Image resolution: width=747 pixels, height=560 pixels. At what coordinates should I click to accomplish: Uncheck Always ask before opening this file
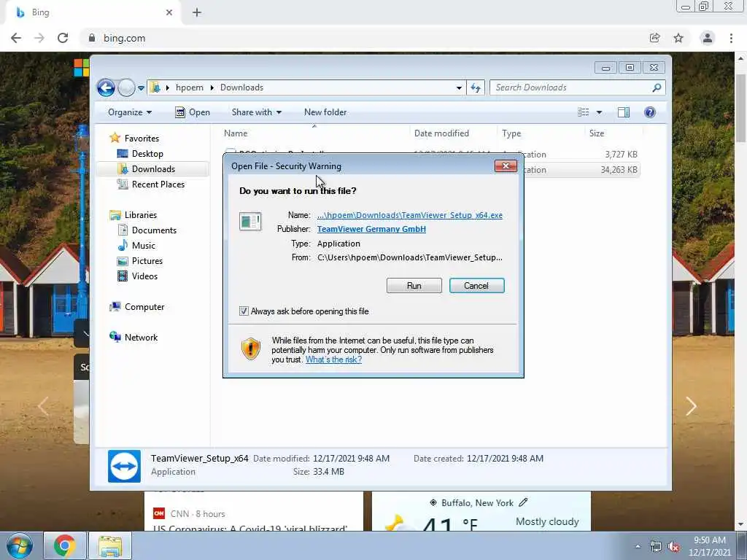(244, 311)
